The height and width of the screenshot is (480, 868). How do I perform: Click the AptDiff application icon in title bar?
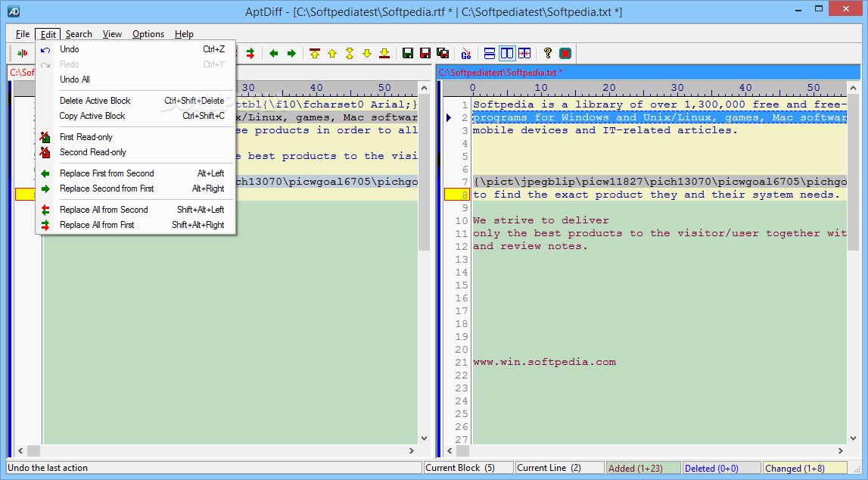coord(14,11)
